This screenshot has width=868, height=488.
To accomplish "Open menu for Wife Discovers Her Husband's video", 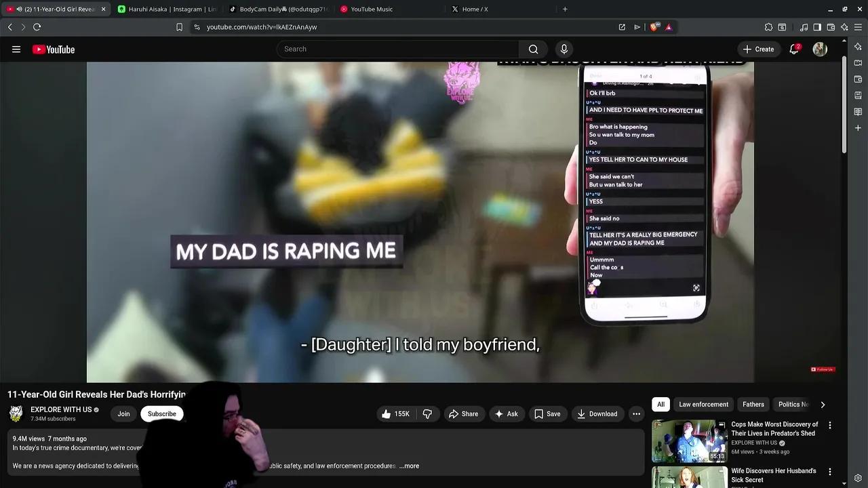I will pos(829,472).
